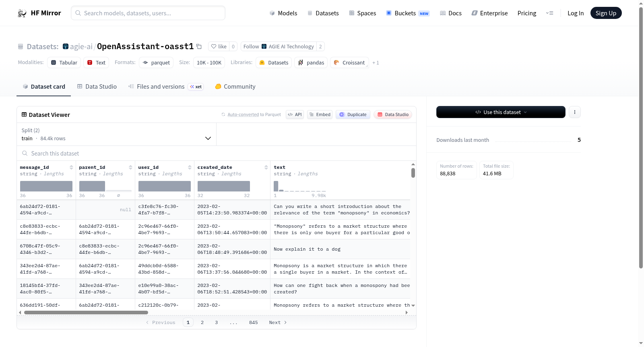Click the text column length histogram
Image resolution: width=644 pixels, height=347 pixels.
(300, 186)
